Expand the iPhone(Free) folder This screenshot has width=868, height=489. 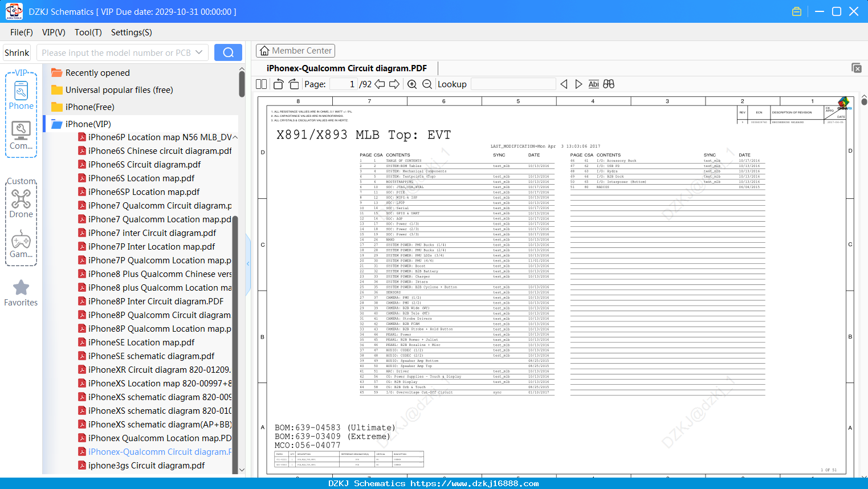(x=83, y=107)
